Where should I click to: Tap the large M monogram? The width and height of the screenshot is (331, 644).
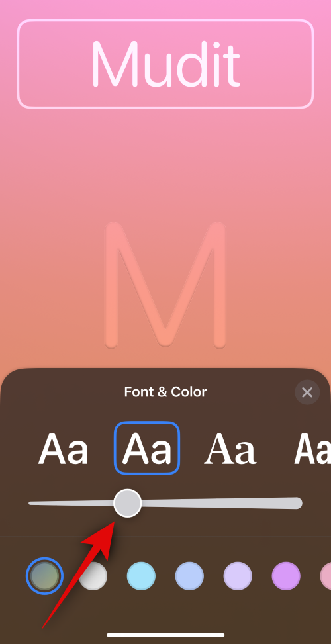tap(165, 285)
